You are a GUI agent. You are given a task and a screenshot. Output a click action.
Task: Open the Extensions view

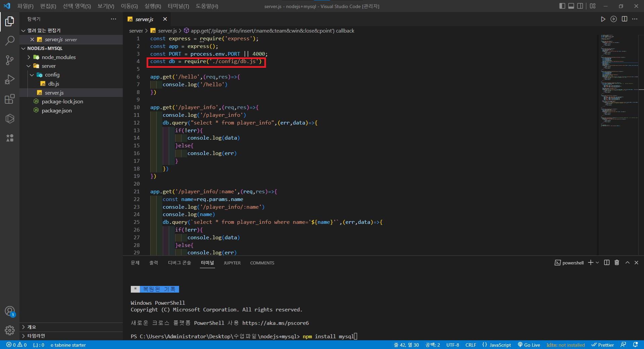click(10, 99)
